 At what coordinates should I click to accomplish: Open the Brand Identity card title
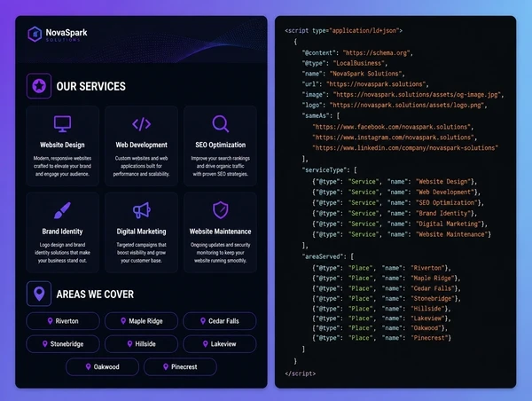(x=62, y=232)
